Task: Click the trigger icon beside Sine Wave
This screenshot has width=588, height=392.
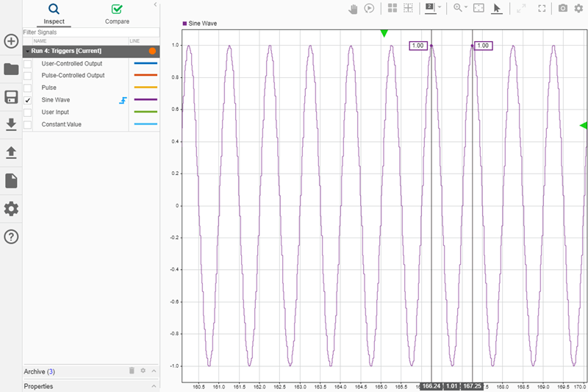Action: (123, 100)
